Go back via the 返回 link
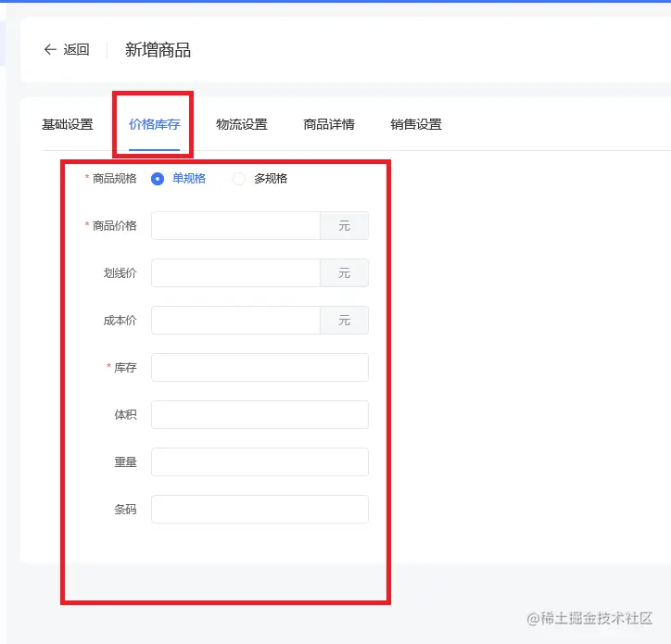The height and width of the screenshot is (644, 671). [76, 50]
